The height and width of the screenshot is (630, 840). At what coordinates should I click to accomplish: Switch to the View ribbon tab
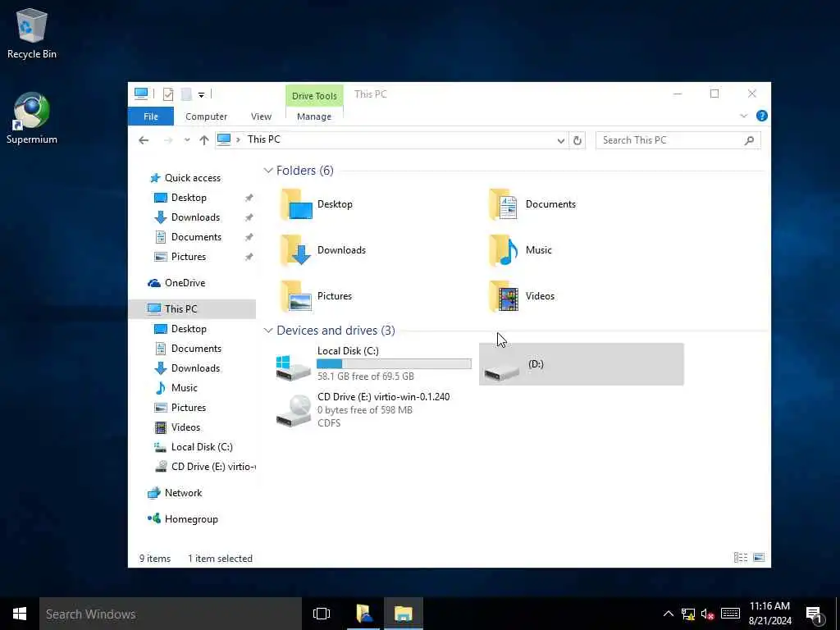click(x=261, y=116)
